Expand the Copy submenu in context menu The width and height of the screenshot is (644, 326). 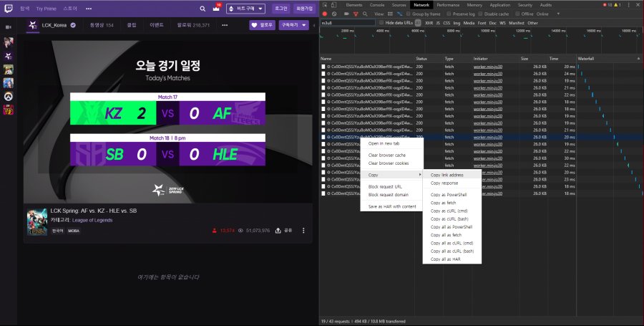[x=392, y=175]
